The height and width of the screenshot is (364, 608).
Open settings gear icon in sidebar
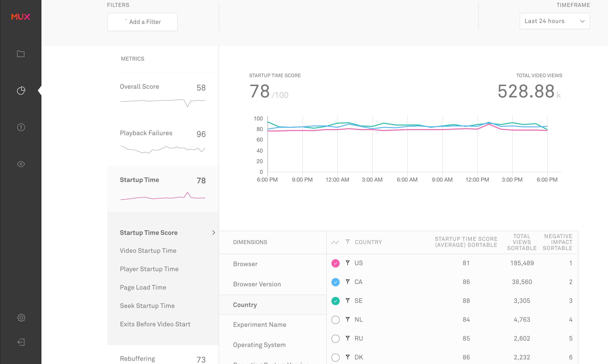click(x=21, y=318)
